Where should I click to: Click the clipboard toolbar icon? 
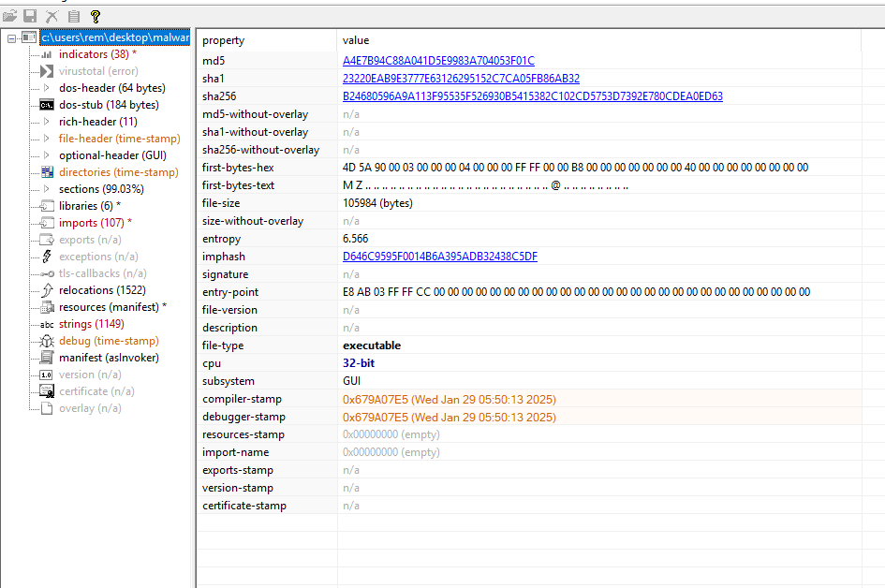[x=74, y=16]
